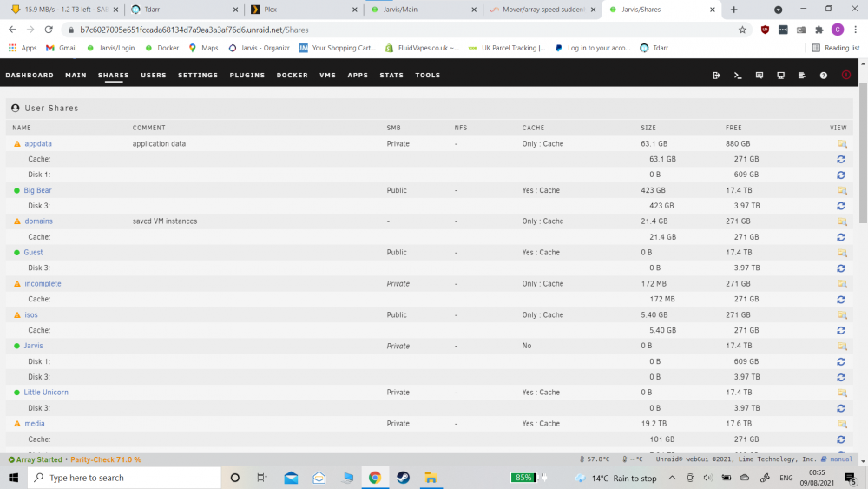Recompute Jarvis Disk 1 row size

tap(841, 361)
